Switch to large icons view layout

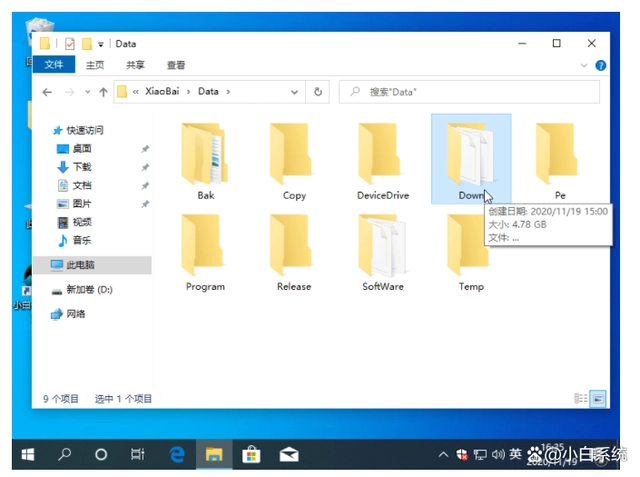click(x=598, y=399)
